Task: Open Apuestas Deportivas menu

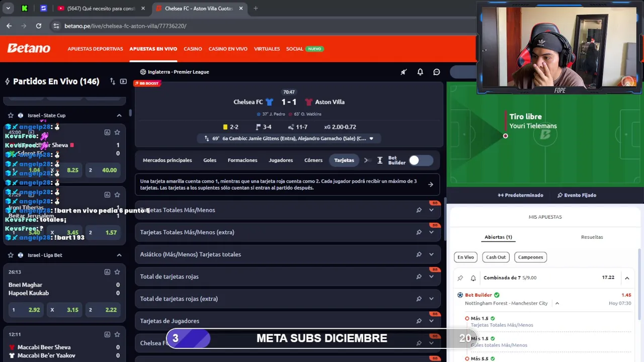Action: point(95,49)
